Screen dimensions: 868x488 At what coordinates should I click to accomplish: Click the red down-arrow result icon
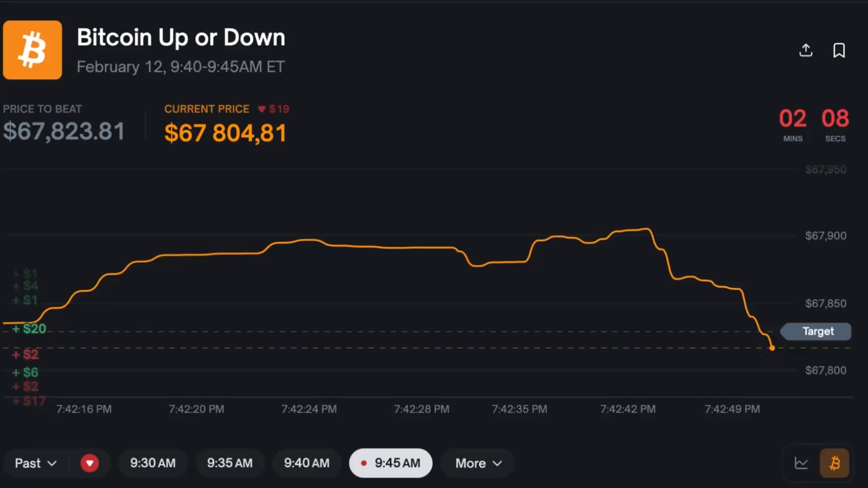point(90,463)
